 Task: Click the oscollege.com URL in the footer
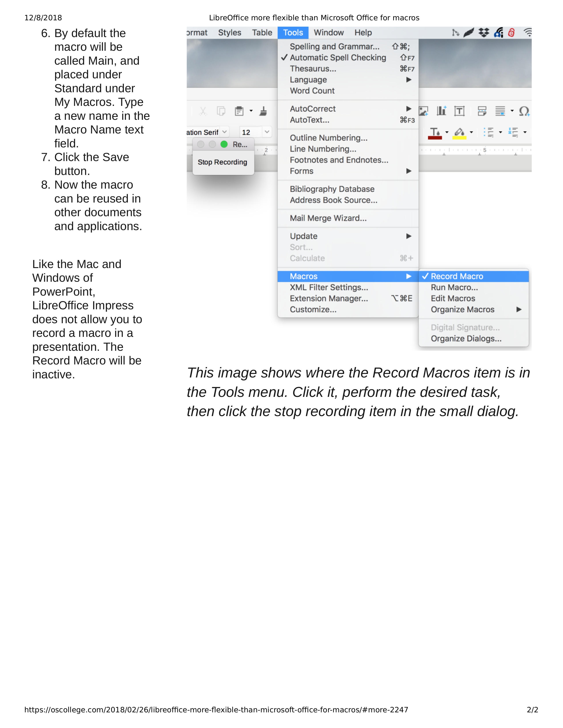216,710
